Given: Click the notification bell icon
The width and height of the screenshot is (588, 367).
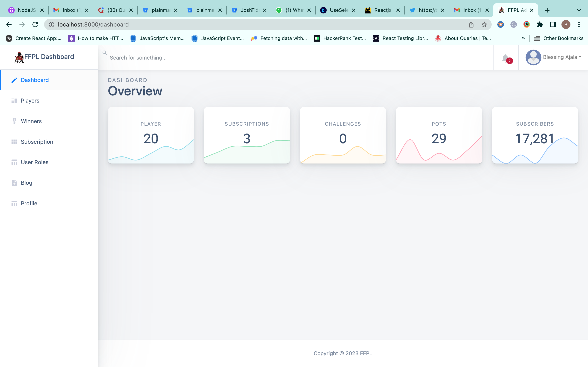Looking at the screenshot, I should (505, 58).
